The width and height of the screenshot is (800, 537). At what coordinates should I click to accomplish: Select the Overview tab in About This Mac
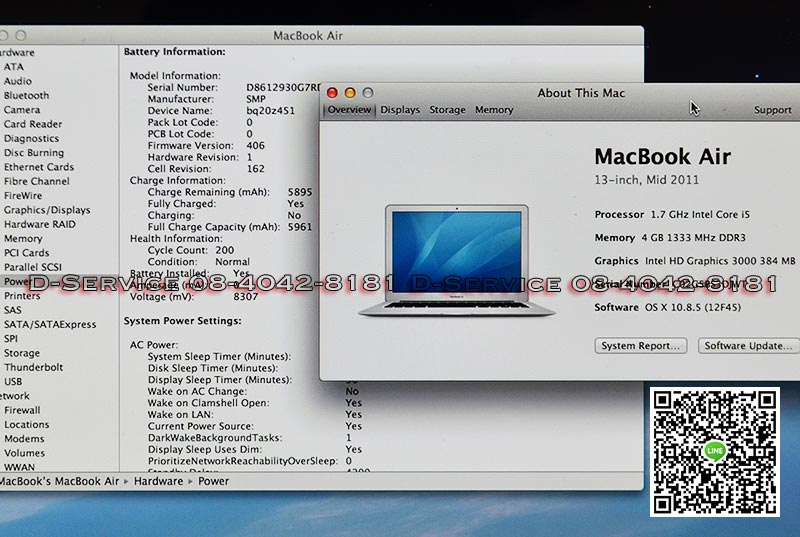tap(349, 110)
